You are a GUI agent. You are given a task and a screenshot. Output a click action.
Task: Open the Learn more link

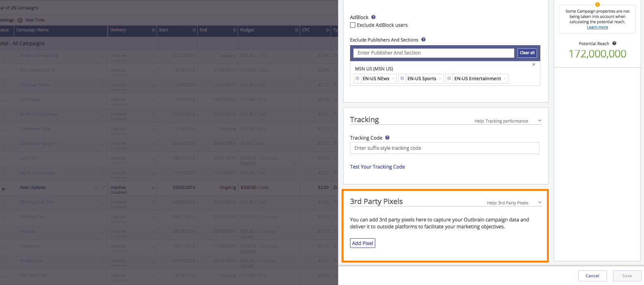pos(597,27)
